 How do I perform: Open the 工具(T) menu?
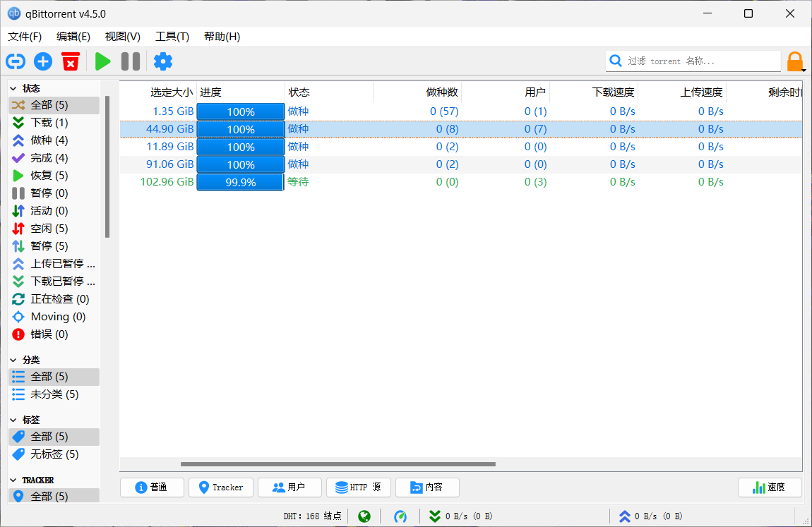click(172, 37)
